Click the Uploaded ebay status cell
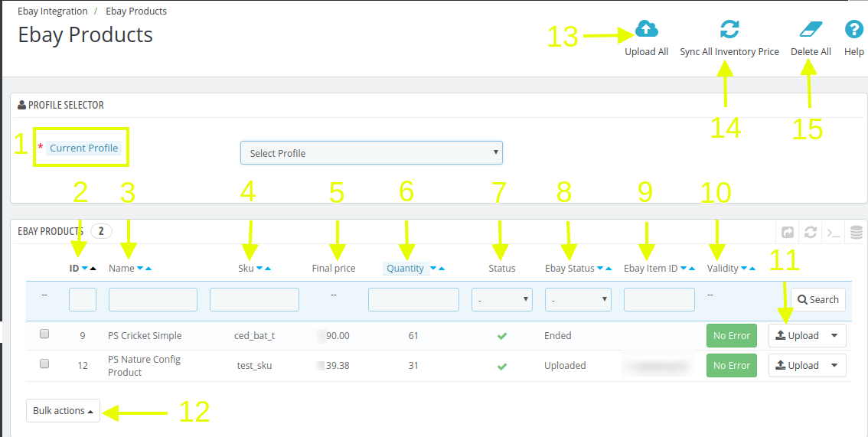Viewport: 868px width, 437px height. (565, 366)
